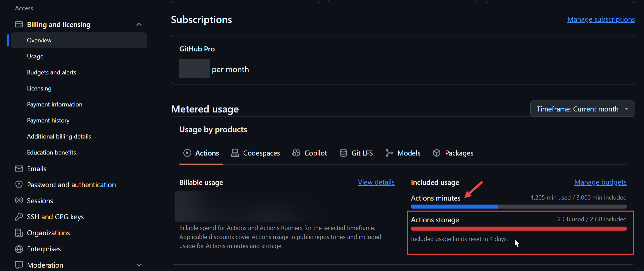Click the GitHub Pro subscription heading

coord(197,49)
